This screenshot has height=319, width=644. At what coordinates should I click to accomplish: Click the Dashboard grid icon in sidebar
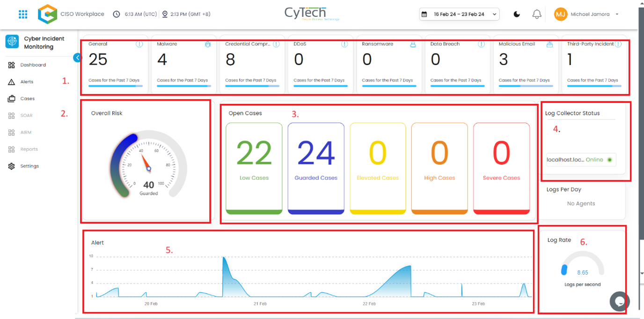(12, 65)
